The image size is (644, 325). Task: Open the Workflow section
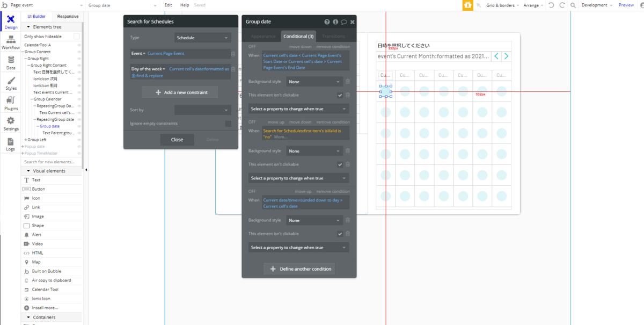[11, 43]
